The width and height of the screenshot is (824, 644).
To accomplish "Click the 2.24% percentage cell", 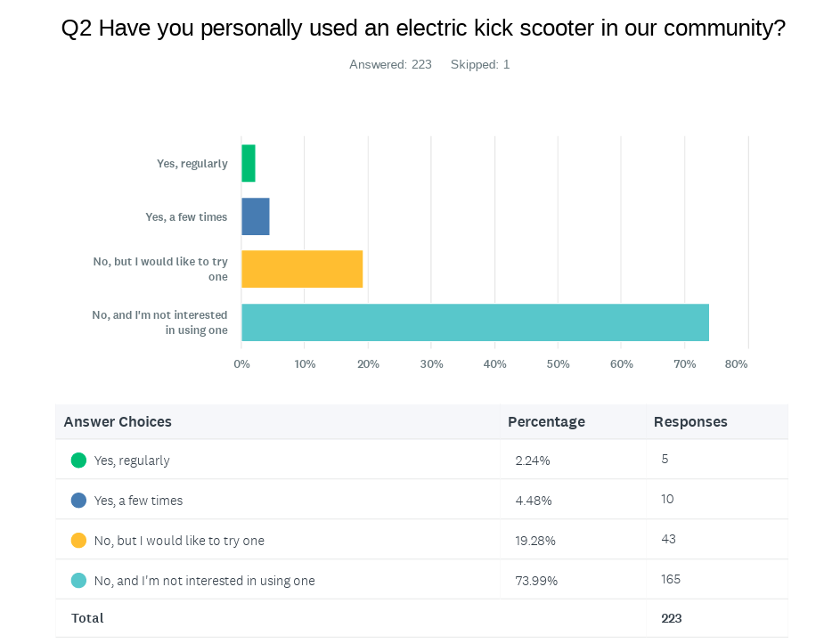I will coord(533,461).
